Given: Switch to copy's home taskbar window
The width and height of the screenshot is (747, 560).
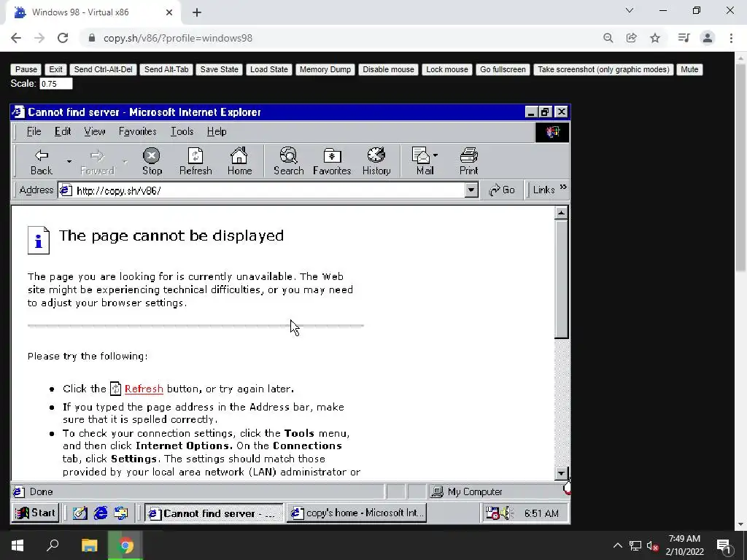Looking at the screenshot, I should [x=356, y=513].
